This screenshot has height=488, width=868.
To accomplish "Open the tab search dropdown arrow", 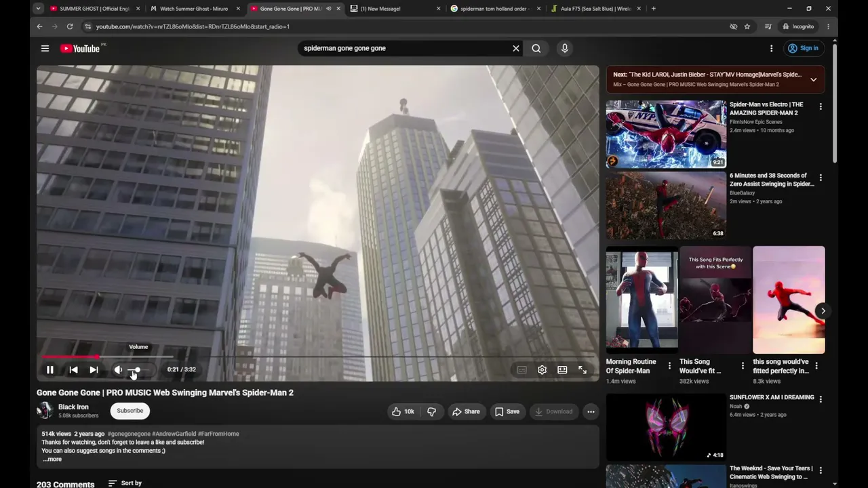I will click(x=38, y=9).
